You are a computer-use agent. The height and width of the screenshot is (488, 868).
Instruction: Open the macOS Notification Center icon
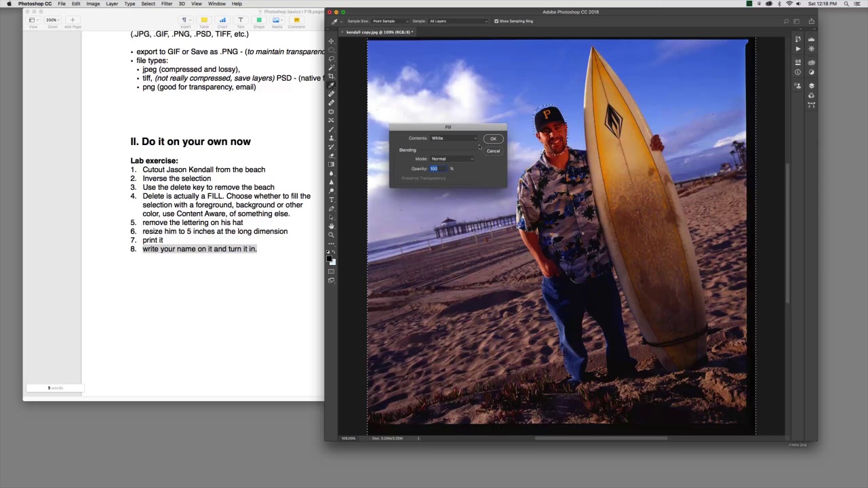[859, 4]
